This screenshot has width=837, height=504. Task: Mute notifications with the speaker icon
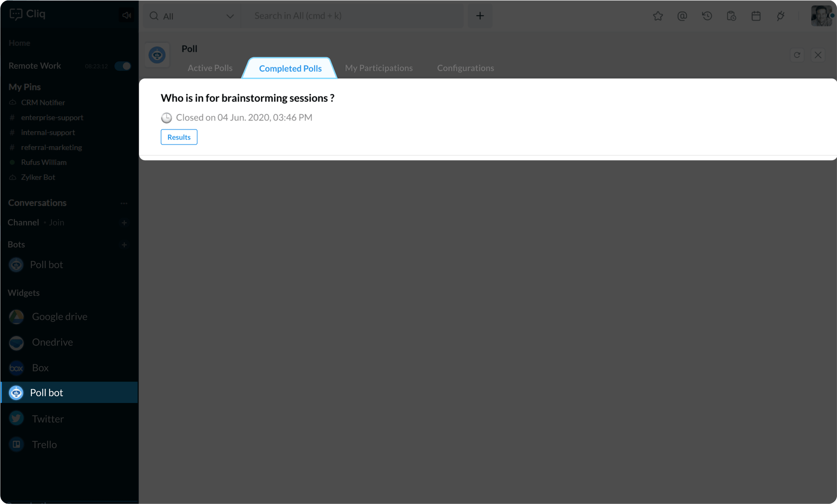point(126,15)
